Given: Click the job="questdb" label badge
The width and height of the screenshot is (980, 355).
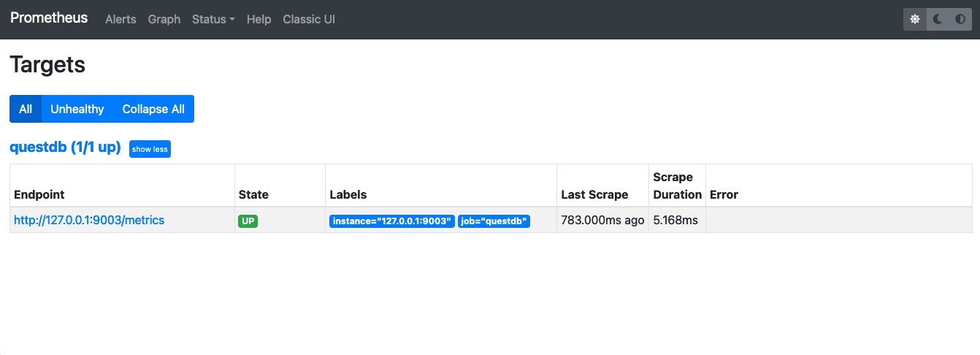Looking at the screenshot, I should coord(494,221).
